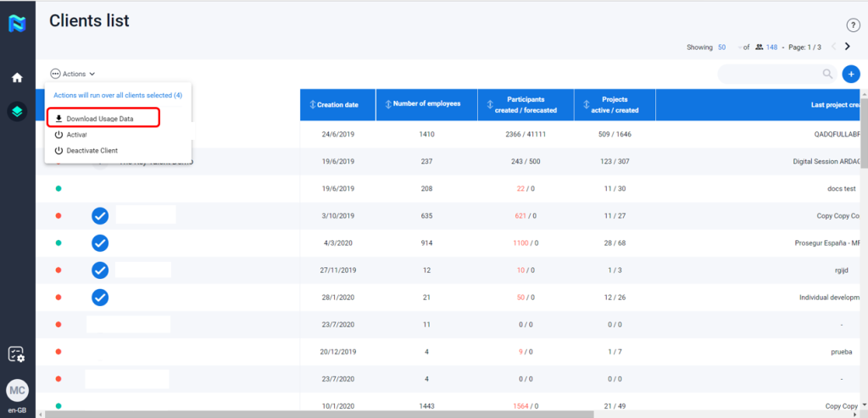Viewport: 868px width, 418px height.
Task: Choose Deactivate Client from Actions menu
Action: tap(92, 150)
